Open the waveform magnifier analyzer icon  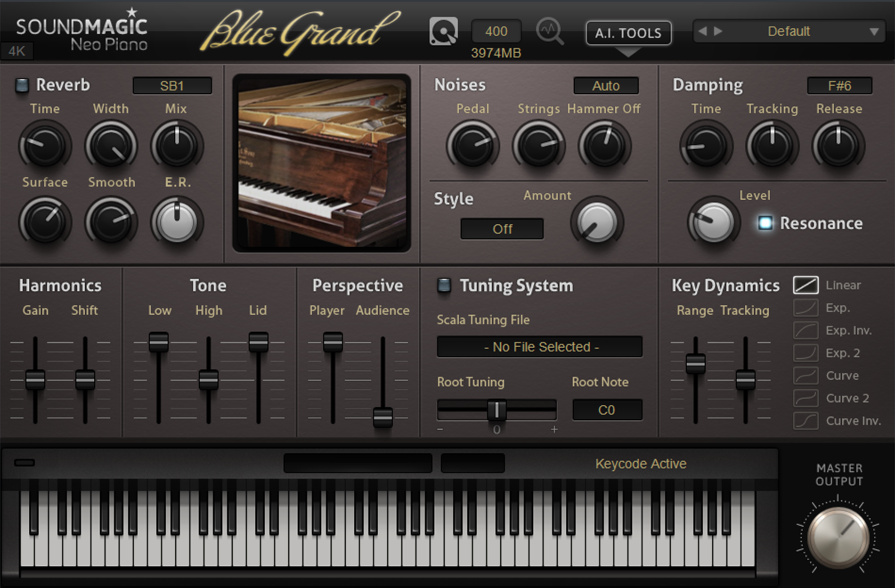tap(549, 32)
